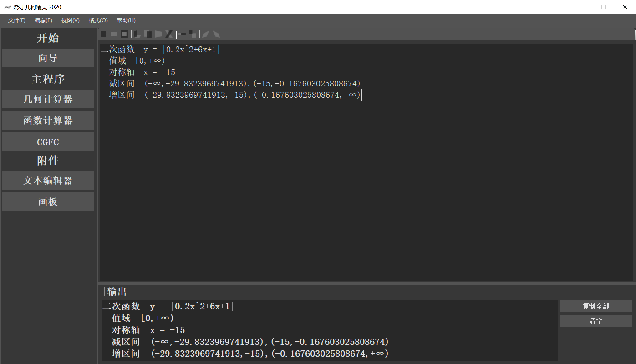The height and width of the screenshot is (364, 636).
Task: Click the editor line starting with 增区间
Action: click(235, 95)
